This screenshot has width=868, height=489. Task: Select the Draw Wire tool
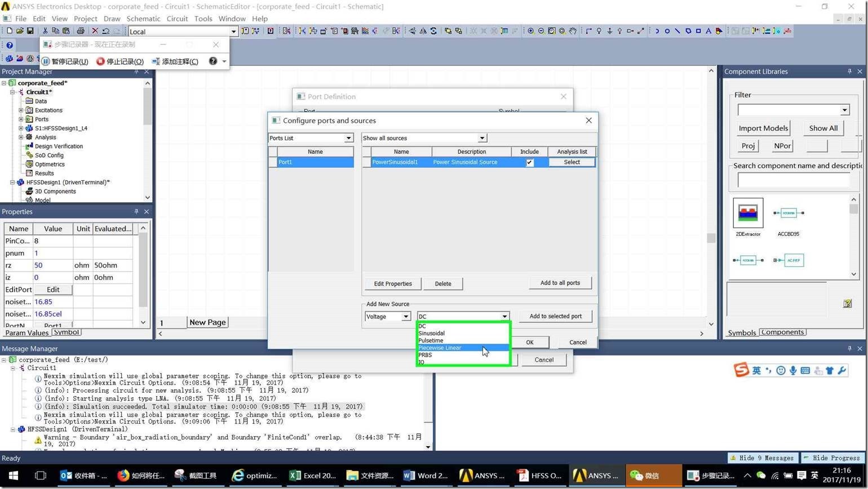tap(588, 31)
